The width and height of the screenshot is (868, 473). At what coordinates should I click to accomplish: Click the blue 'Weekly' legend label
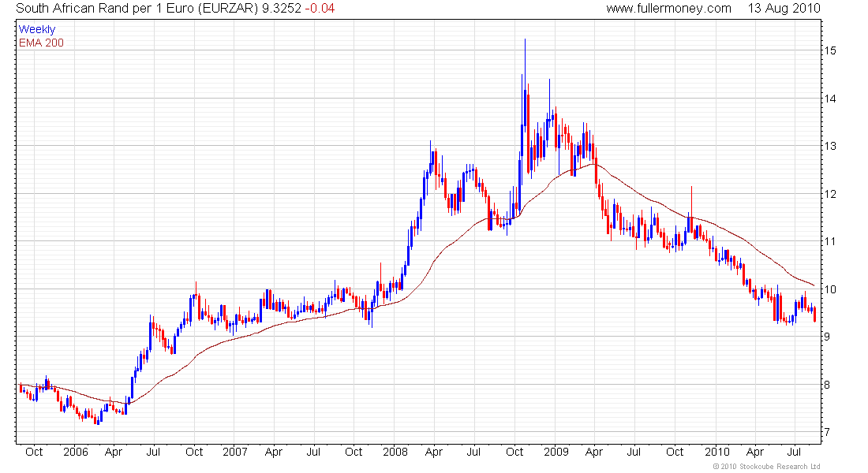tap(37, 29)
